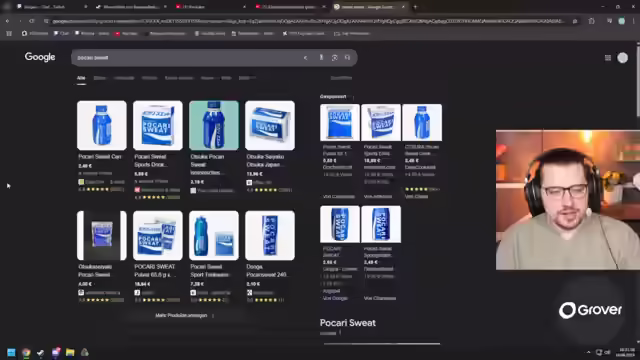Expand the Mehr Produkte anzeigen list
640x360 pixels.
pyautogui.click(x=184, y=316)
